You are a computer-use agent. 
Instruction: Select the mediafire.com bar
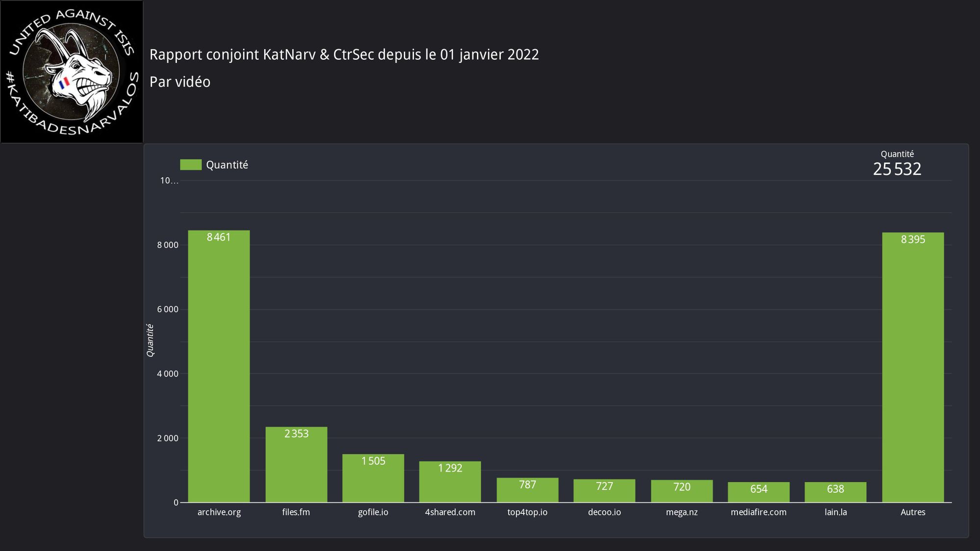[x=759, y=492]
